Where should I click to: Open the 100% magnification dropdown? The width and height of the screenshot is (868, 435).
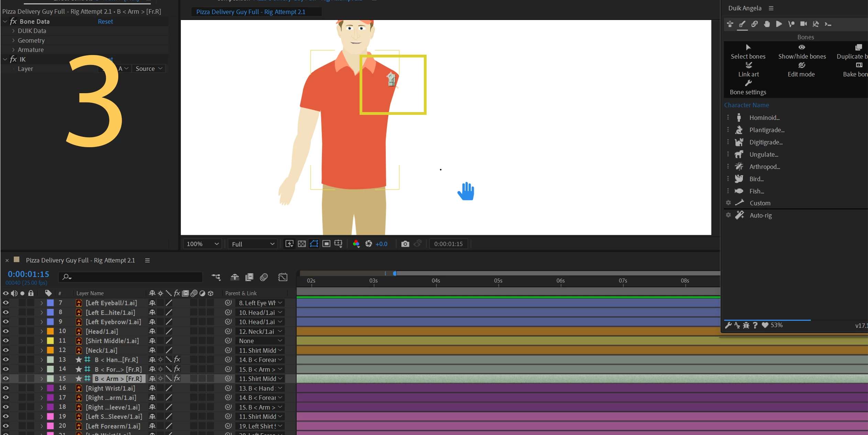pyautogui.click(x=202, y=244)
